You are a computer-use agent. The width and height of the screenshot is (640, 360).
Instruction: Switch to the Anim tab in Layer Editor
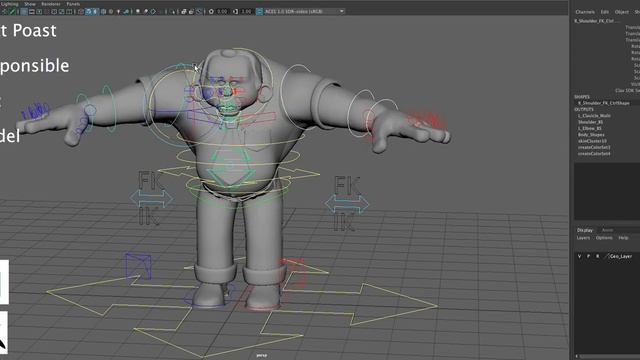[x=607, y=230]
